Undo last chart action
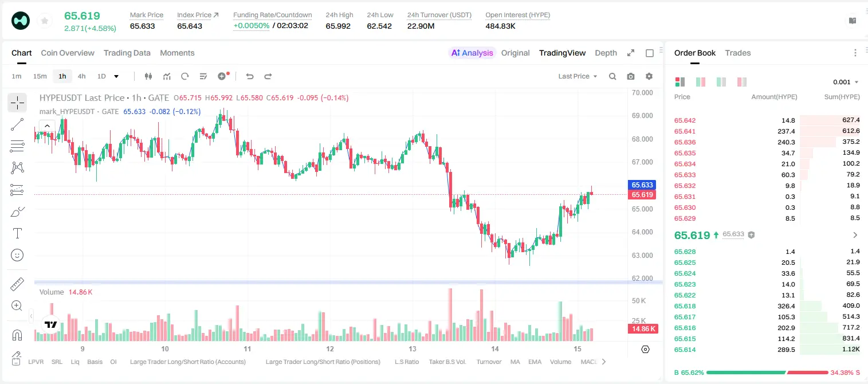868x384 pixels. pos(249,76)
